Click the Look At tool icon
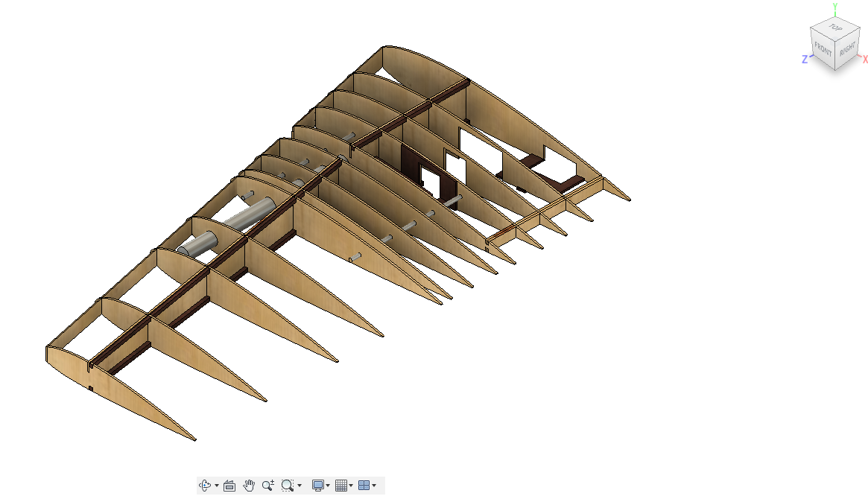The width and height of the screenshot is (868, 496). pos(229,486)
